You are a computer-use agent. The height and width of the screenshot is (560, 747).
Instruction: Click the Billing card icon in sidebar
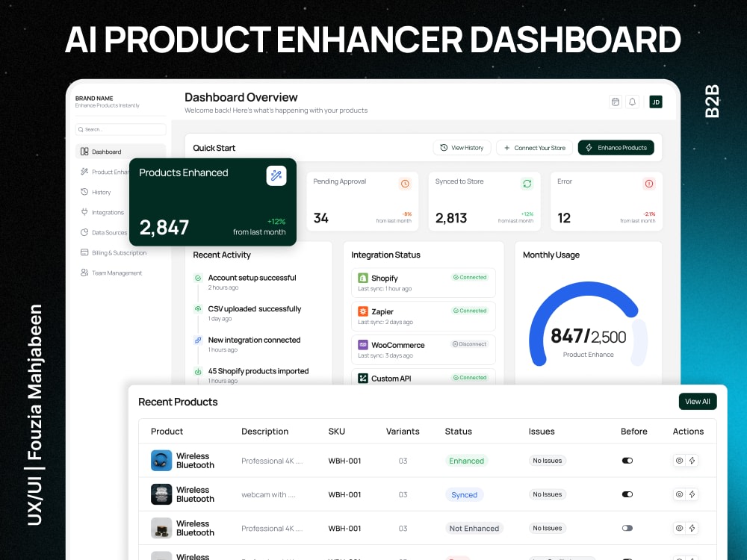point(84,252)
